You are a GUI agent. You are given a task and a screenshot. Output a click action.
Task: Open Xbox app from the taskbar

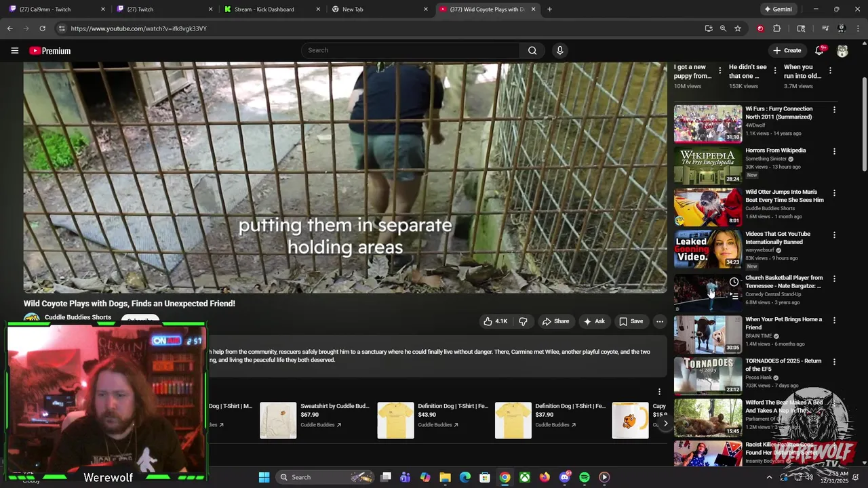525,477
